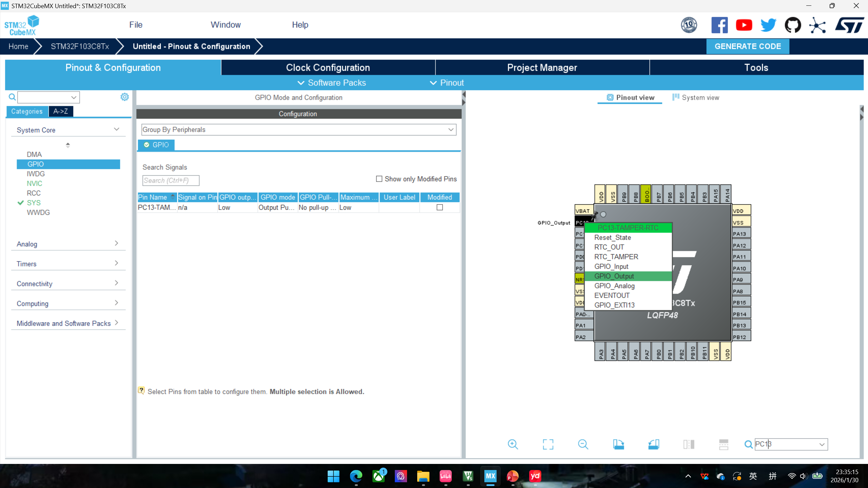Image resolution: width=868 pixels, height=488 pixels.
Task: Tick the Modified checkbox for PC13 row
Action: click(440, 207)
